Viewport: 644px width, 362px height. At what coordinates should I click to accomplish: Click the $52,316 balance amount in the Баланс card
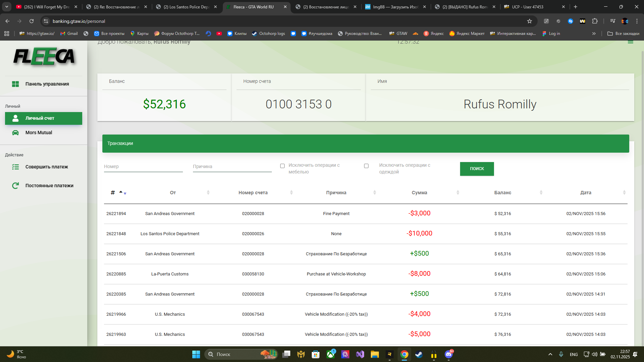(x=164, y=104)
